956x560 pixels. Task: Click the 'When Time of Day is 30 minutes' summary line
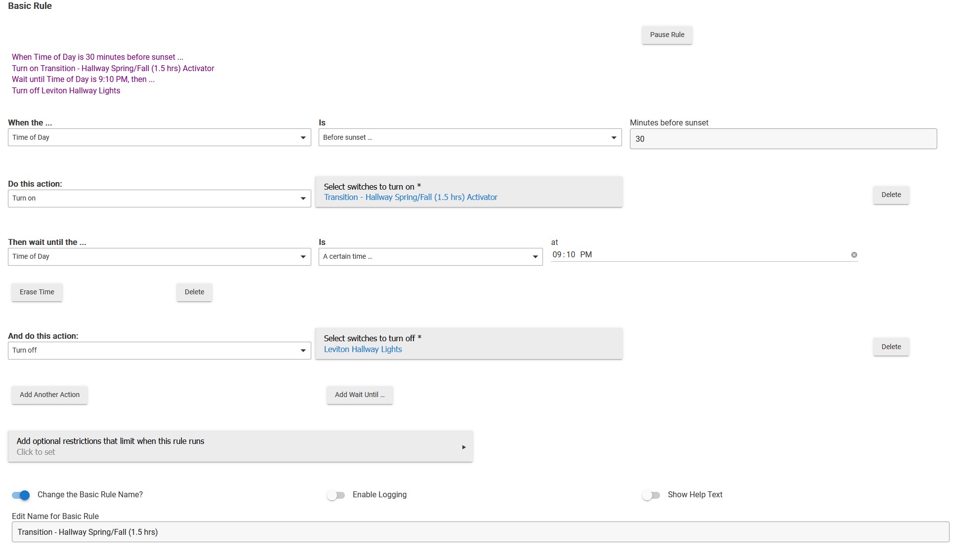click(x=97, y=57)
